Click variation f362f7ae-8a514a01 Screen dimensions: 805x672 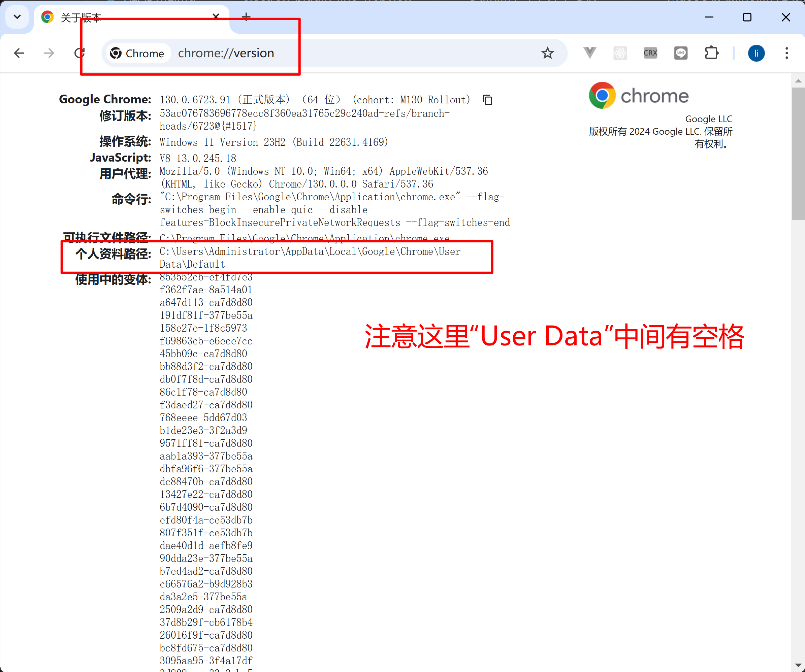[x=206, y=290]
